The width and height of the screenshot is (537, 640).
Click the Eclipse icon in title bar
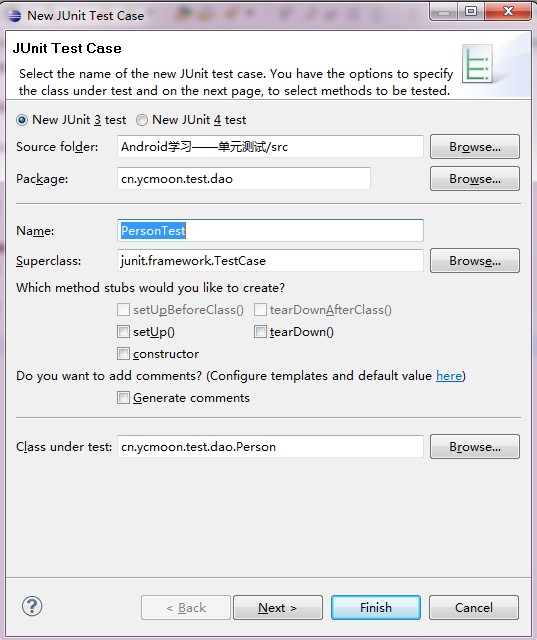pyautogui.click(x=14, y=16)
